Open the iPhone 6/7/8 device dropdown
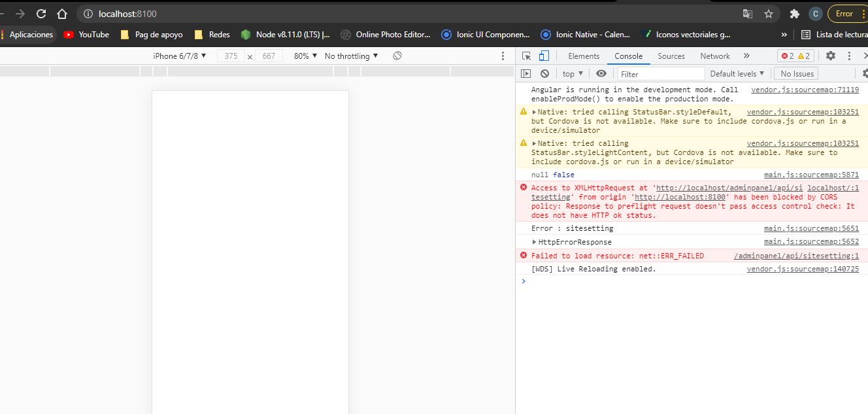 (180, 56)
